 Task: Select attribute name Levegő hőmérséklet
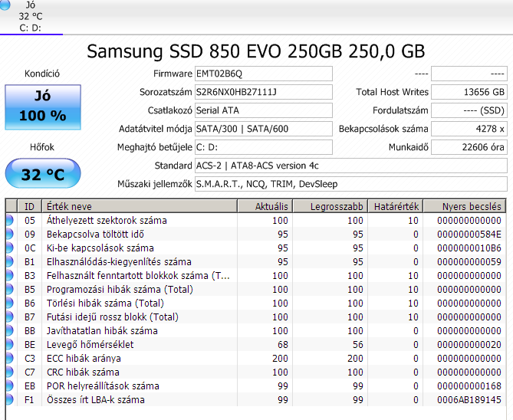tap(90, 344)
